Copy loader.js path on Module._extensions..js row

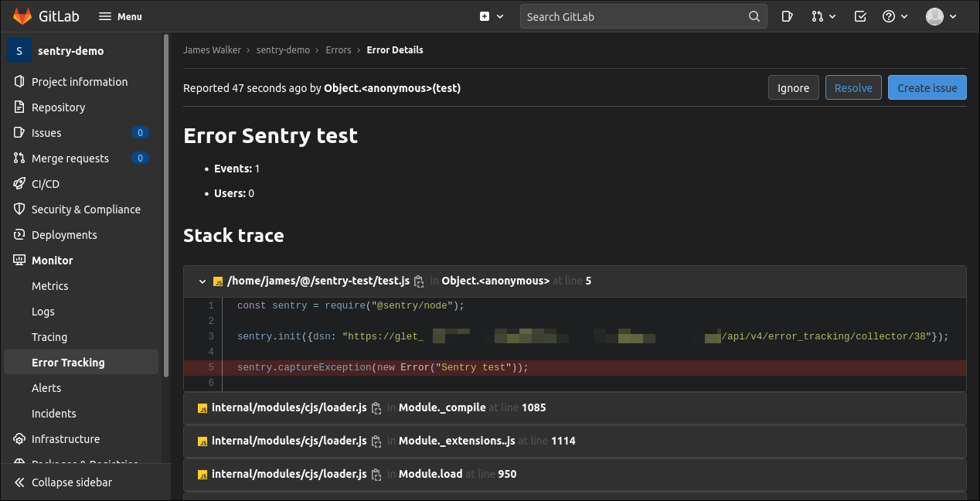click(x=376, y=441)
